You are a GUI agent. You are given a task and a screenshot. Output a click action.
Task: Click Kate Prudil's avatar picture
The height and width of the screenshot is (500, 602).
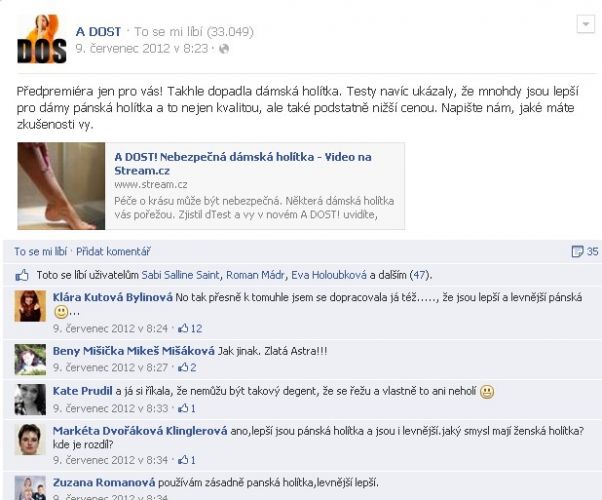[x=30, y=400]
